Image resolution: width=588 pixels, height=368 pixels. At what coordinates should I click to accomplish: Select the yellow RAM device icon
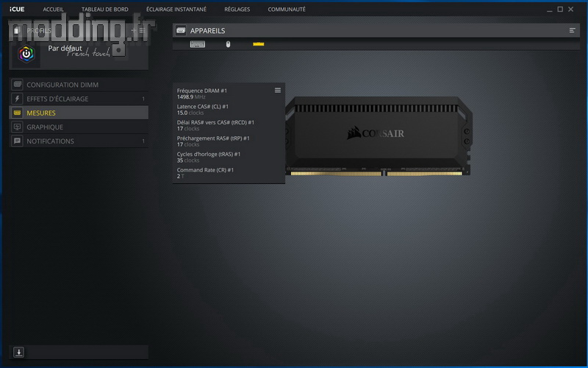click(x=259, y=44)
